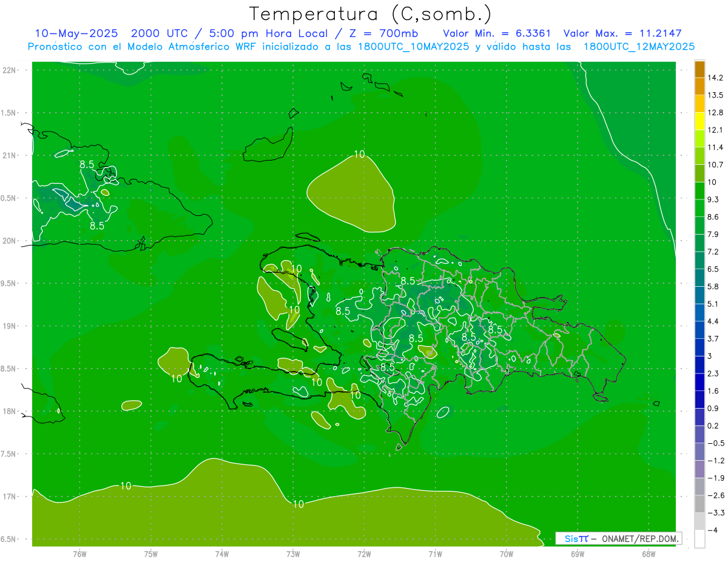This screenshot has height=562, width=728.
Task: Click the '12.8' legend value
Action: (716, 113)
